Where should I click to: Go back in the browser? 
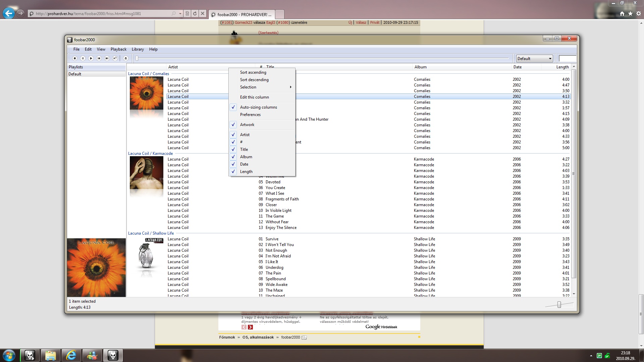pos(9,13)
